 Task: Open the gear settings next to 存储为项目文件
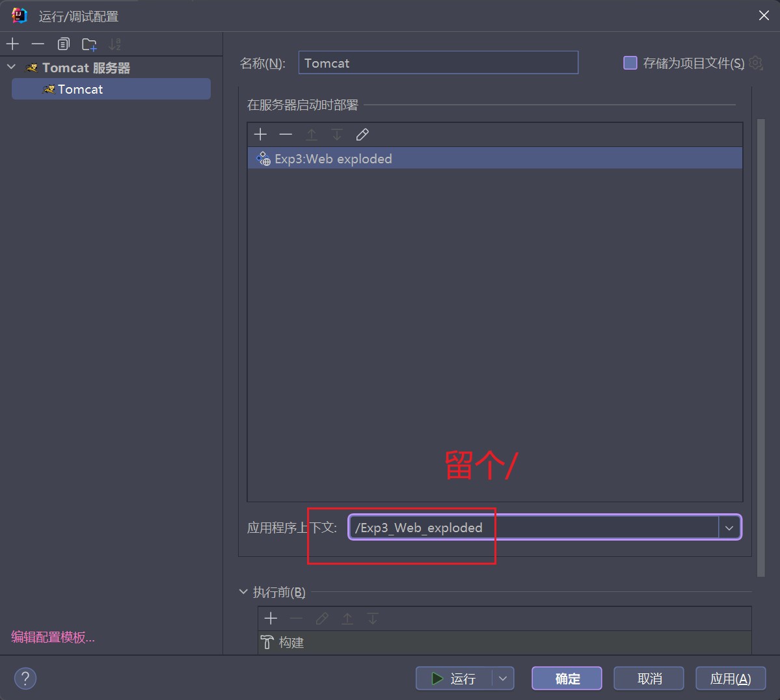pyautogui.click(x=756, y=62)
